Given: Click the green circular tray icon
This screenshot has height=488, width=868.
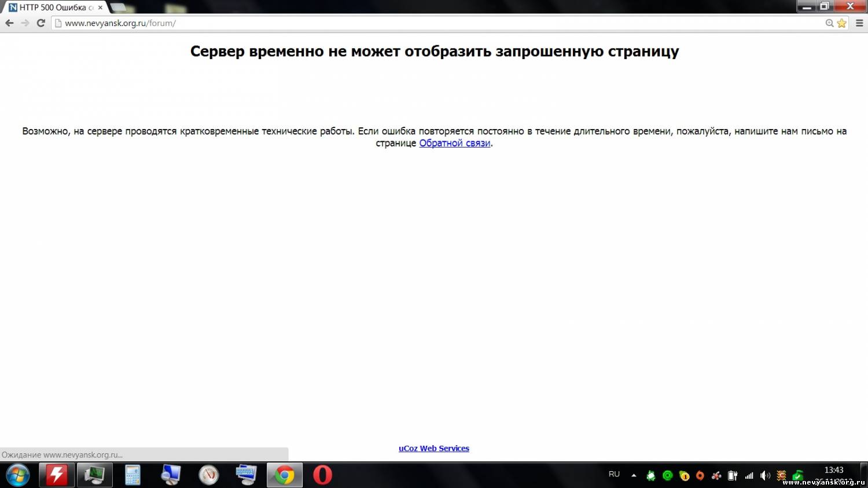Looking at the screenshot, I should pyautogui.click(x=668, y=475).
